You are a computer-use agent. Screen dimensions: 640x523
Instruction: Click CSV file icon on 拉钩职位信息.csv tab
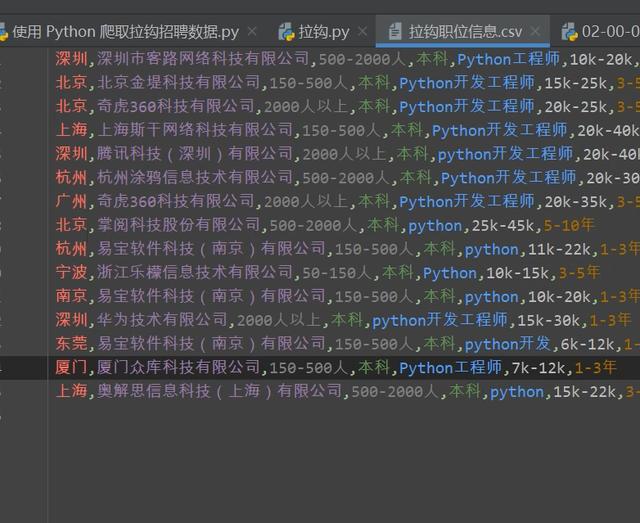[x=395, y=32]
